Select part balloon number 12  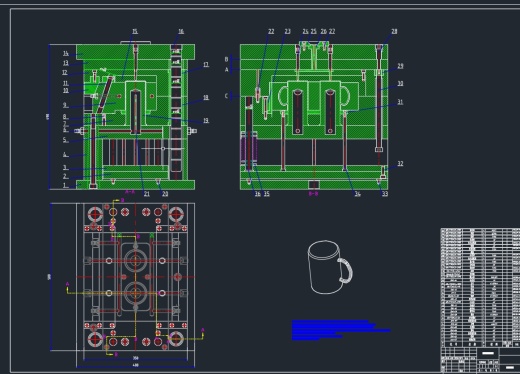(65, 73)
